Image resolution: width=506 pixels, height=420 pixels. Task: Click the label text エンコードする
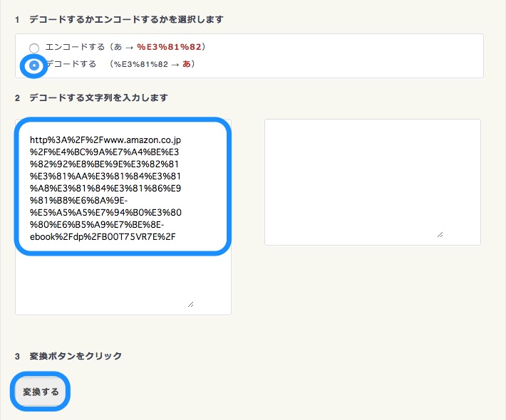tap(75, 47)
